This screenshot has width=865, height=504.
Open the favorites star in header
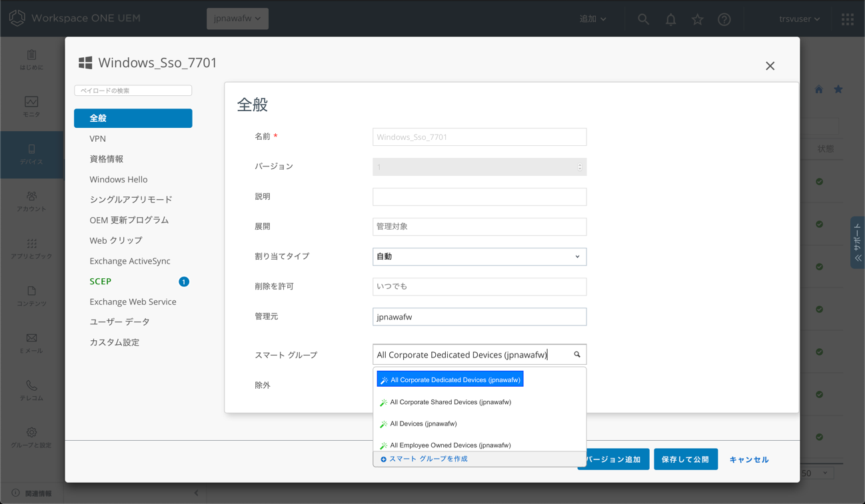coord(697,19)
